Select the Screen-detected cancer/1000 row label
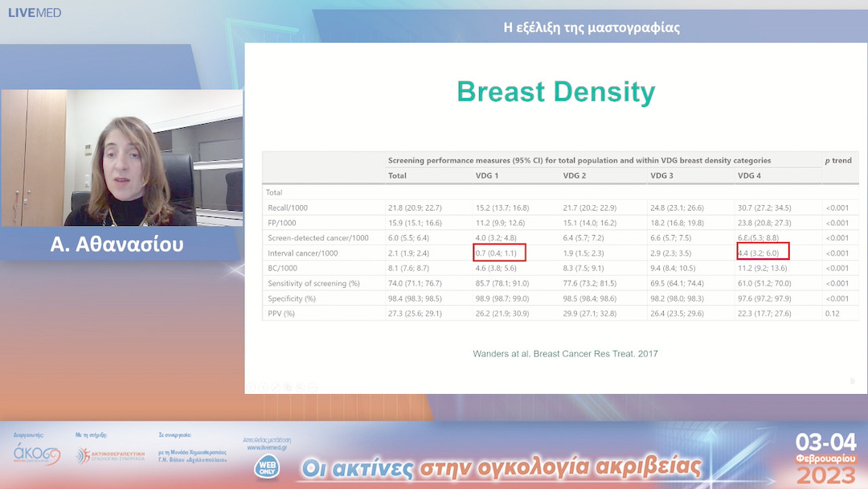 [x=318, y=237]
